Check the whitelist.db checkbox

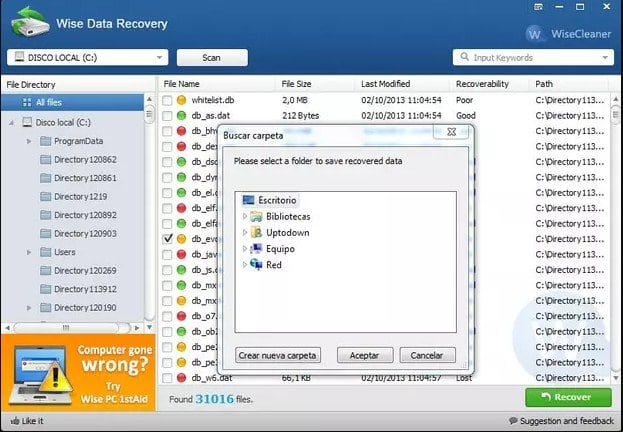167,100
